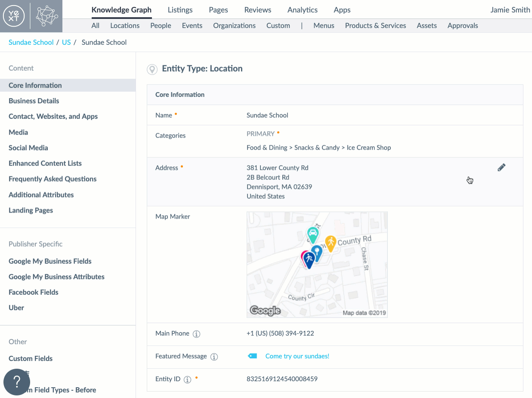
Task: Open the Custom entities subtab
Action: (278, 25)
